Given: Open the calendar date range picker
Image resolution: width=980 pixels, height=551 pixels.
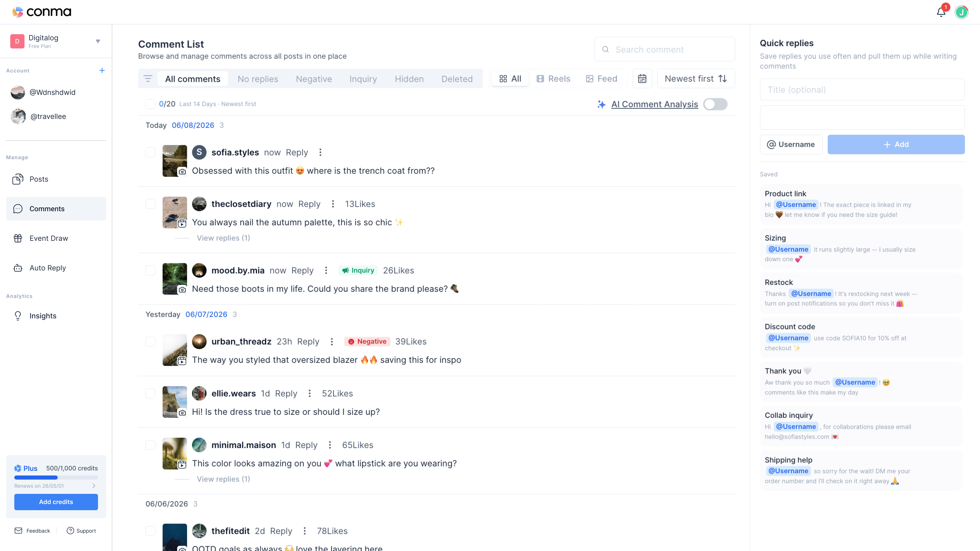Looking at the screenshot, I should point(642,79).
